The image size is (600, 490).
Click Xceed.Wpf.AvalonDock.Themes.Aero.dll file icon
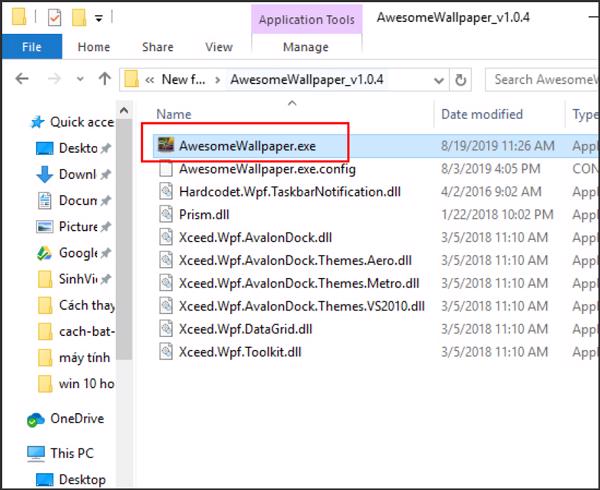166,260
